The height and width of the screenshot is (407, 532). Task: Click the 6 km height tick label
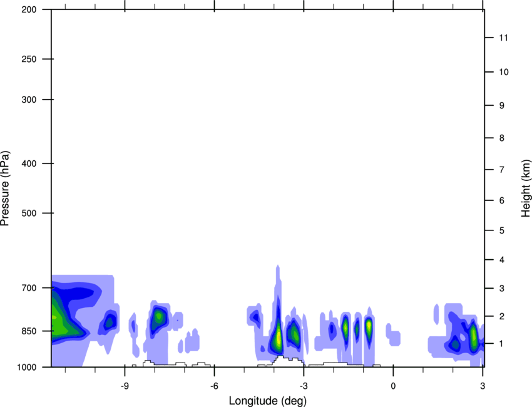click(501, 200)
